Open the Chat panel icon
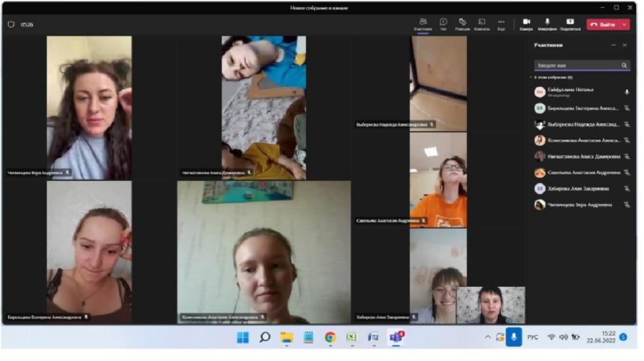This screenshot has width=644, height=361. [444, 24]
